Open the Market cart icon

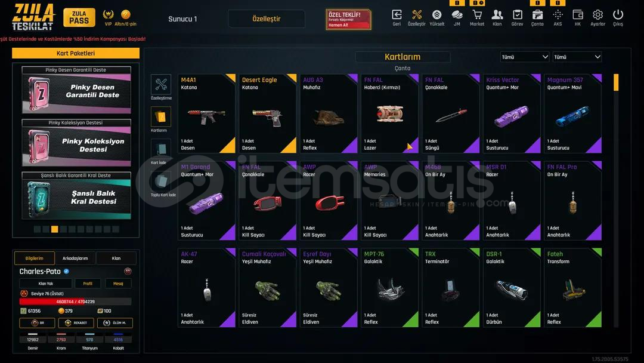tap(477, 15)
